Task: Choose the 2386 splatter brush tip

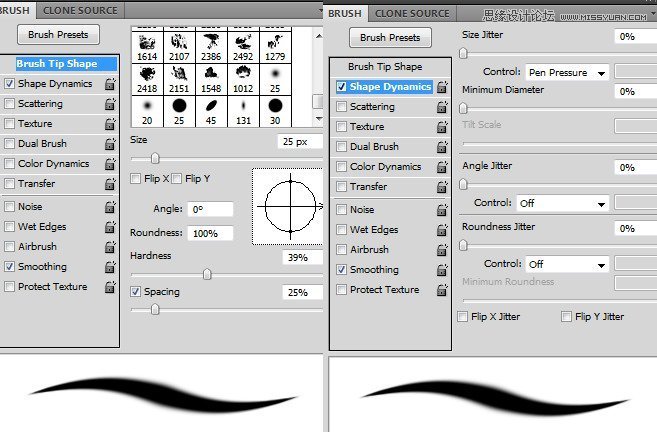Action: pyautogui.click(x=212, y=47)
